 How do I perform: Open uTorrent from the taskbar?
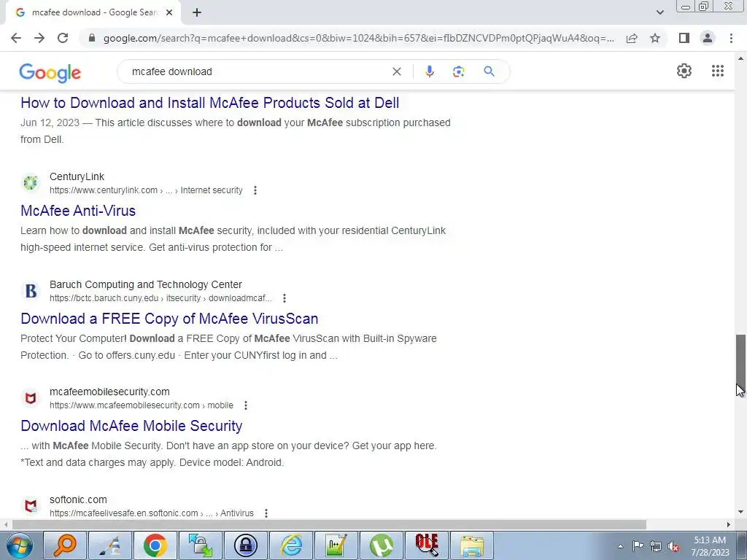381,545
